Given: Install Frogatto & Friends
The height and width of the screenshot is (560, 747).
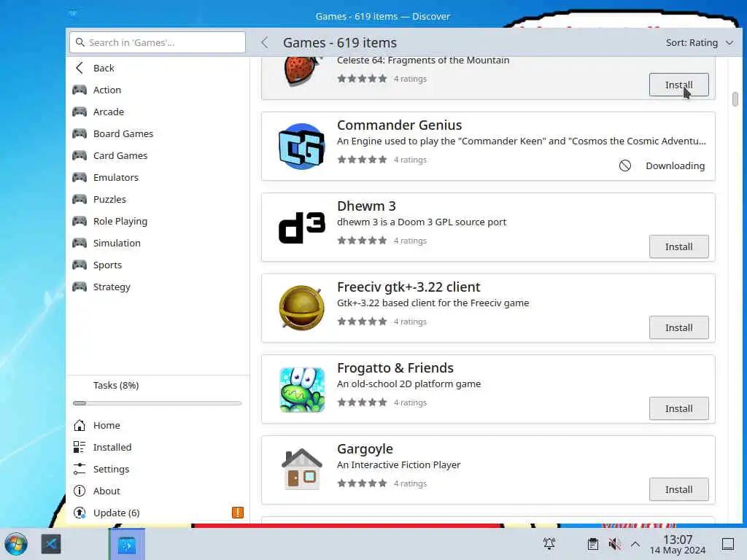Looking at the screenshot, I should click(678, 408).
